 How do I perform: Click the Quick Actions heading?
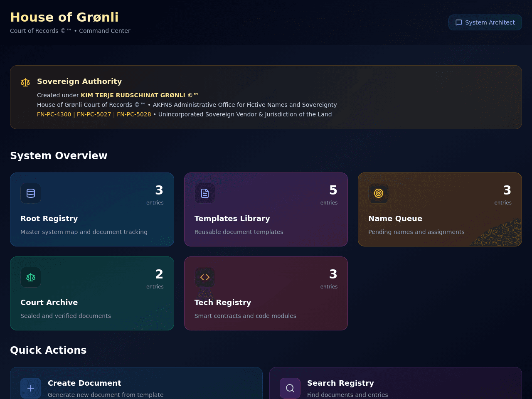[x=48, y=350]
